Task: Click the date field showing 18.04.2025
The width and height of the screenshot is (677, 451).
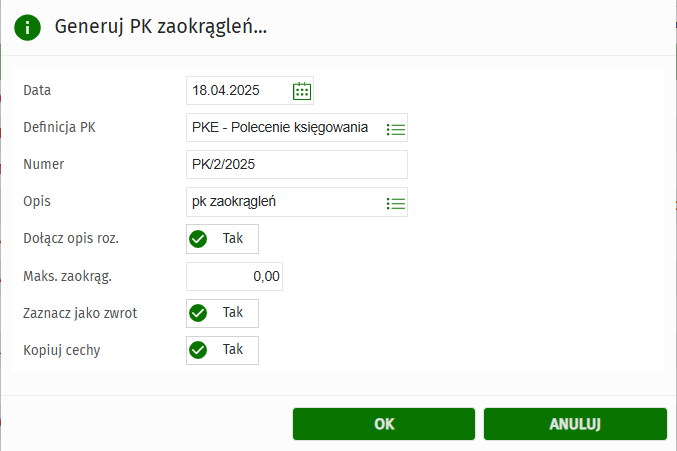Action: pyautogui.click(x=238, y=91)
